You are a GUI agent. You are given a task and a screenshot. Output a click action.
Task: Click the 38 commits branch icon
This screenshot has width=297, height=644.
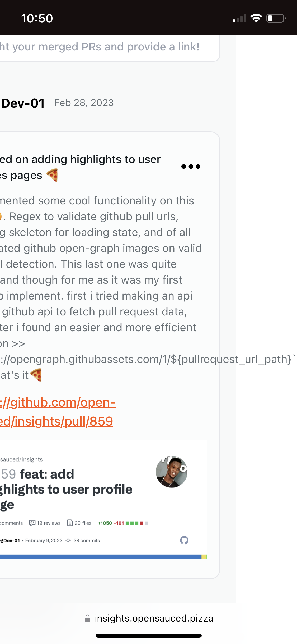[68, 540]
